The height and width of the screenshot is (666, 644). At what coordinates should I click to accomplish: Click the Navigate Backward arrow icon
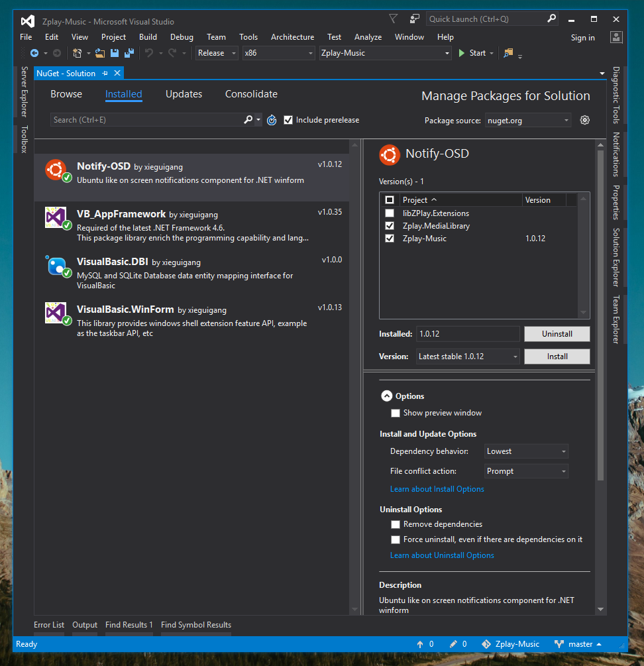[34, 53]
